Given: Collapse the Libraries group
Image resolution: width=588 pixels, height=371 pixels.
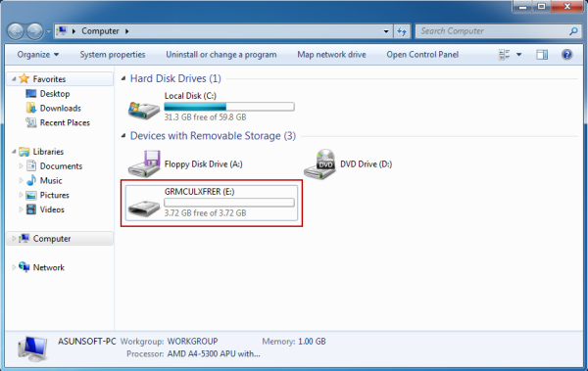Looking at the screenshot, I should coord(14,152).
